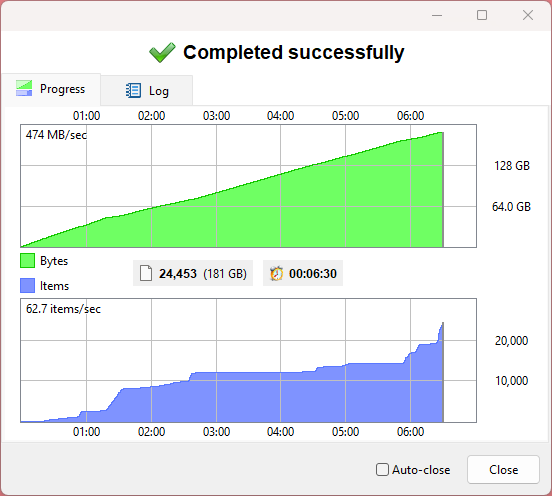Maximize the progress window

point(482,15)
